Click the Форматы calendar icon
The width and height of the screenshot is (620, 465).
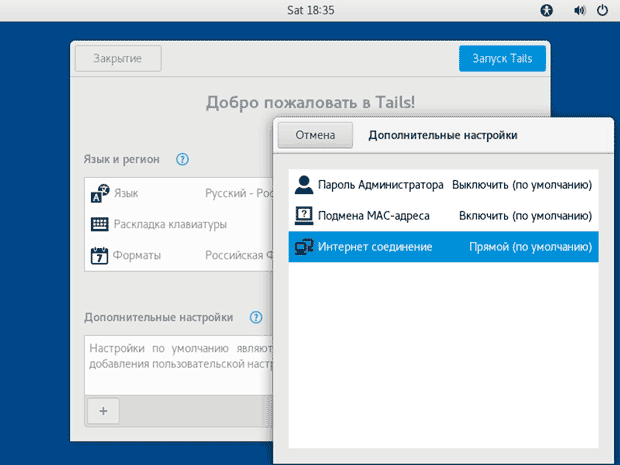pyautogui.click(x=99, y=255)
